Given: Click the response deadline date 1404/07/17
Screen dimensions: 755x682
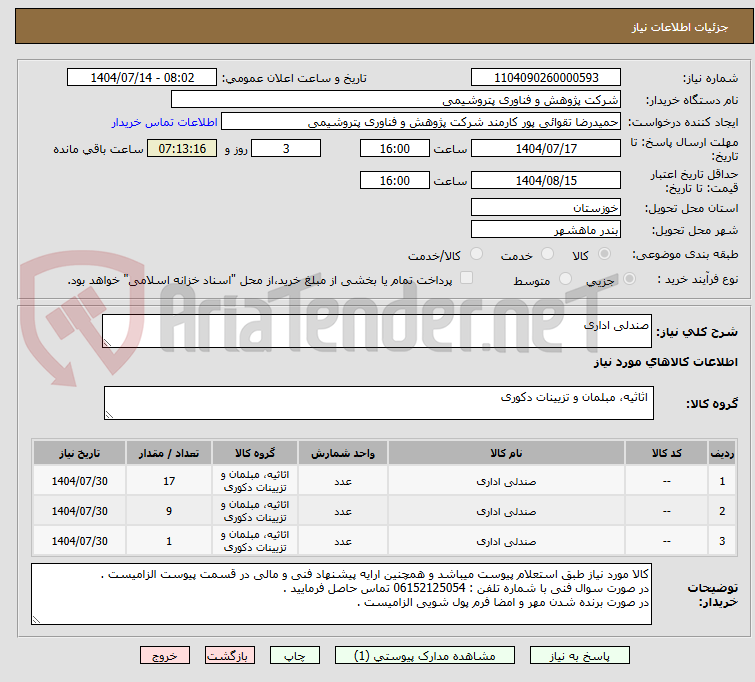Looking at the screenshot, I should (x=546, y=148).
